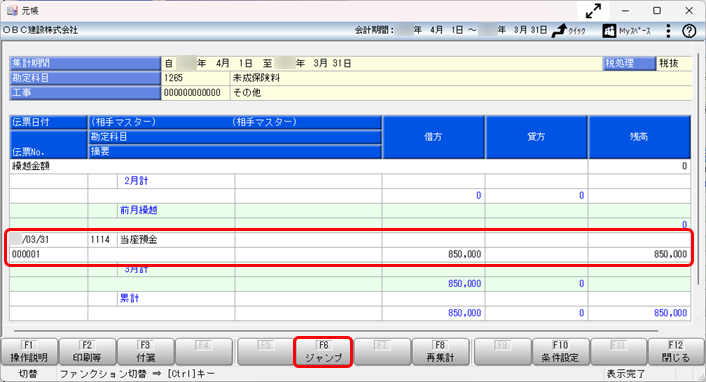Click the account code 1265 field
Viewport: 706px width, 382px height.
pyautogui.click(x=195, y=78)
